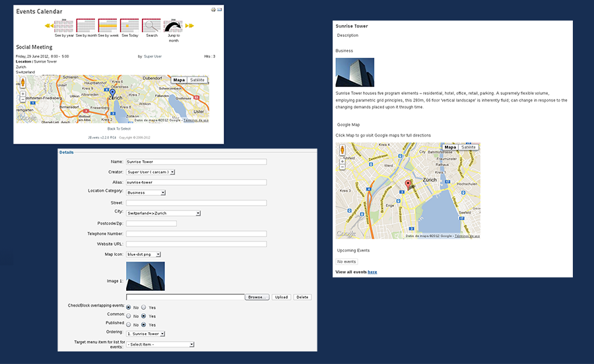Screen dimensions: 594x364
Task: Select Mapa tab on Sunrise Tower Google Map
Action: (450, 147)
